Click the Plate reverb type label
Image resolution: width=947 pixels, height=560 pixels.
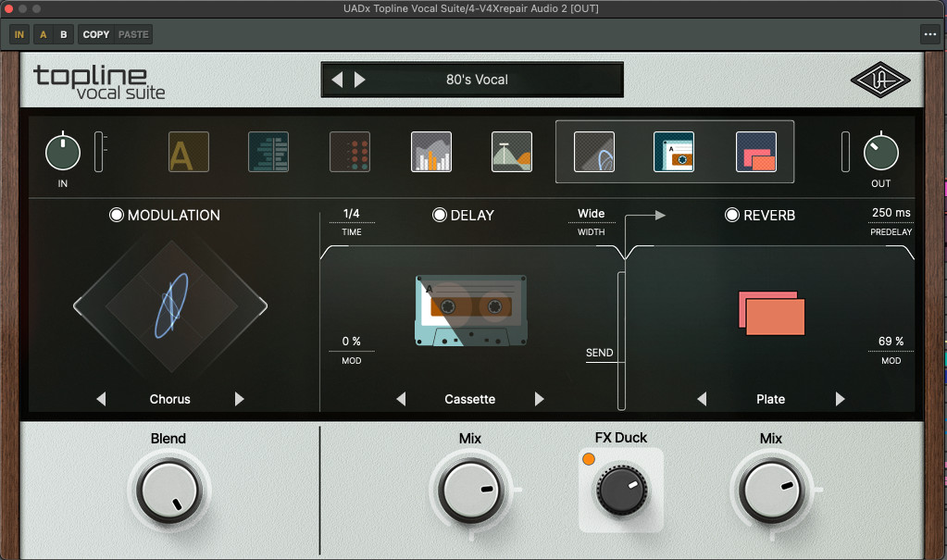coord(770,399)
